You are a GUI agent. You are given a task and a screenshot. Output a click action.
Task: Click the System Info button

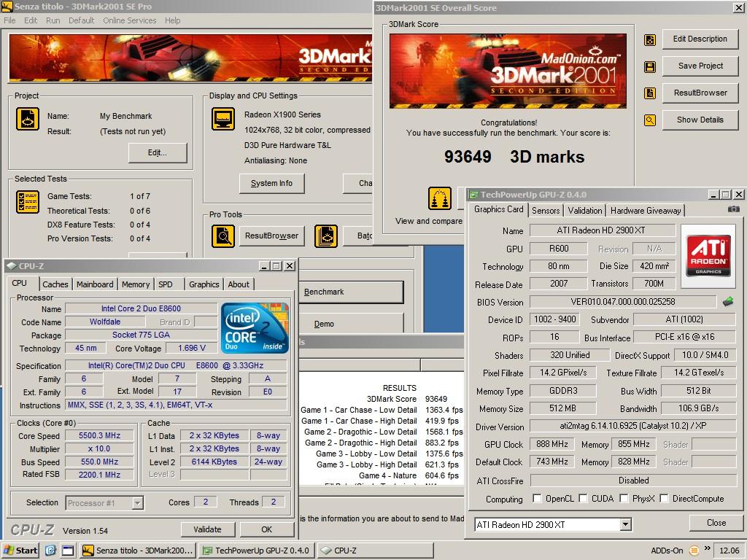pyautogui.click(x=271, y=183)
